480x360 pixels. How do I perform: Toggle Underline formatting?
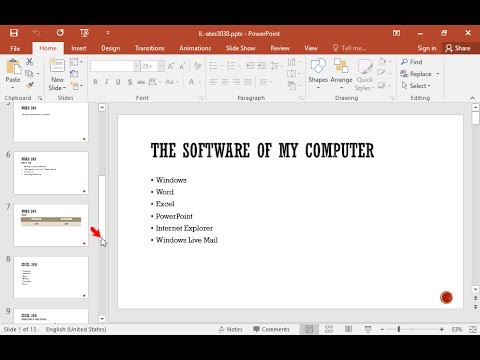point(118,82)
